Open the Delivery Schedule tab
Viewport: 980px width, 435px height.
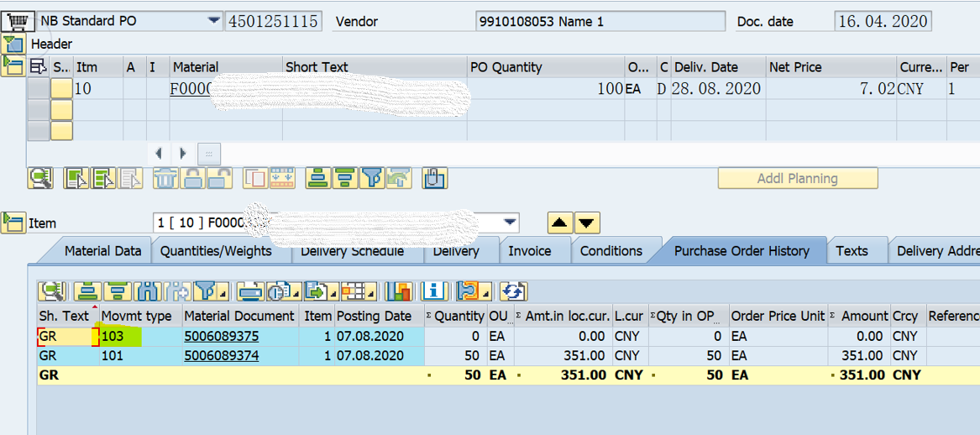coord(352,251)
